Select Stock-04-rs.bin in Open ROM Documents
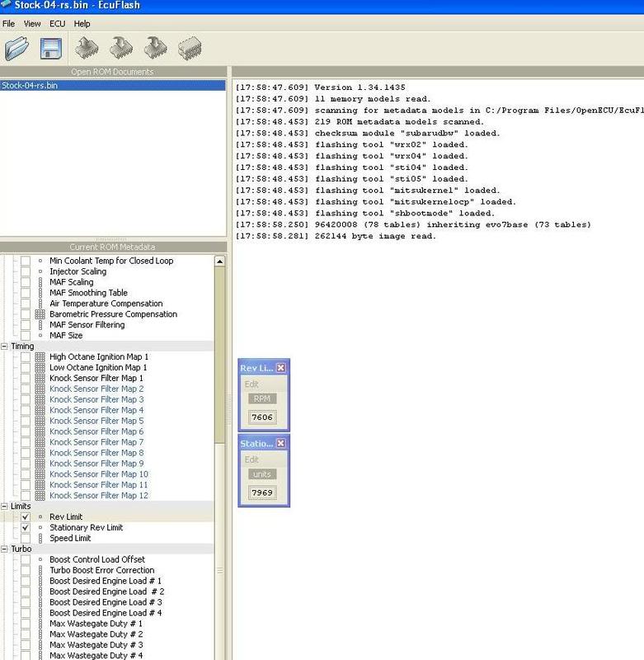 click(x=112, y=86)
